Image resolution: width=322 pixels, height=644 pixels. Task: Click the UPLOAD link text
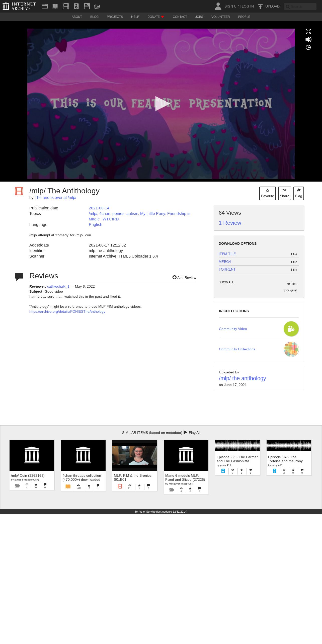click(272, 6)
